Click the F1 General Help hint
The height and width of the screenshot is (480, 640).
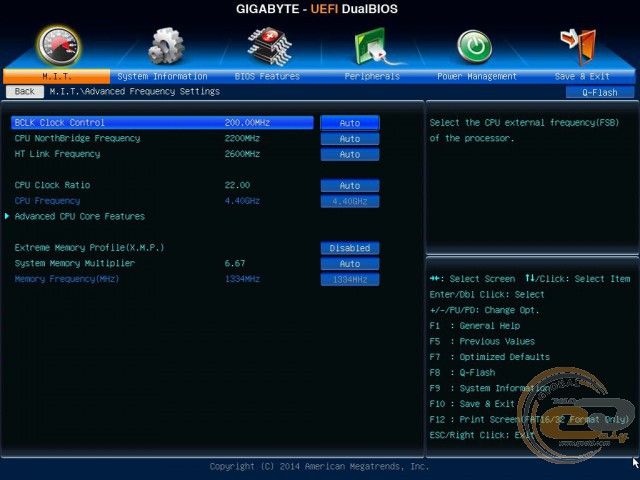475,326
